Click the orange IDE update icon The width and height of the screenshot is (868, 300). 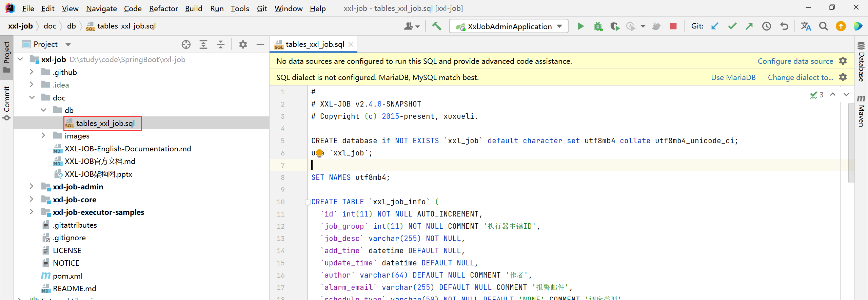tap(841, 26)
